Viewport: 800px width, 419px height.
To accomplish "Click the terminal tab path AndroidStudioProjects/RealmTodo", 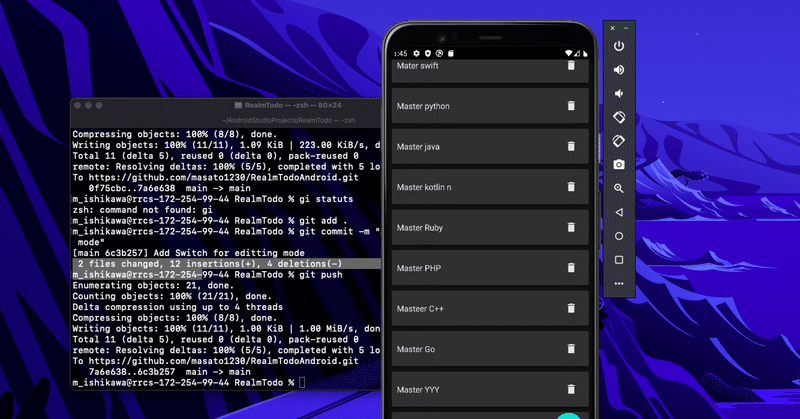I will 289,120.
